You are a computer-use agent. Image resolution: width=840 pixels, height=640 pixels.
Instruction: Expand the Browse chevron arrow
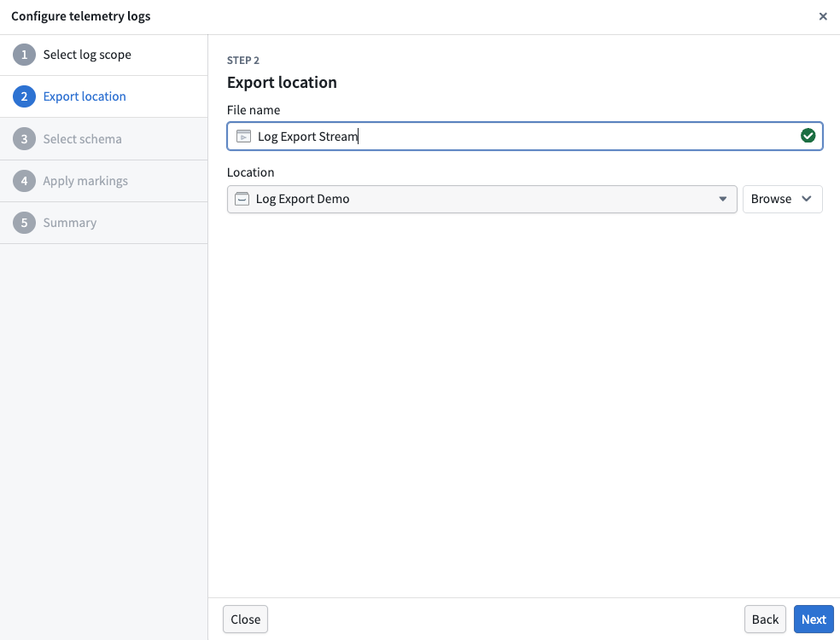pyautogui.click(x=807, y=199)
